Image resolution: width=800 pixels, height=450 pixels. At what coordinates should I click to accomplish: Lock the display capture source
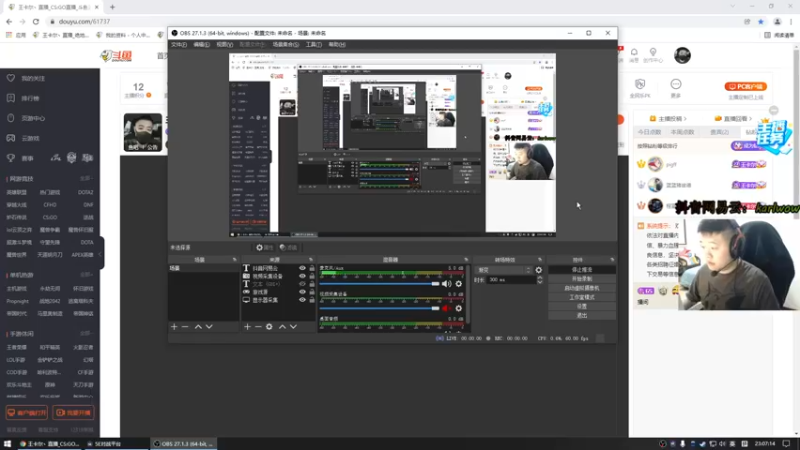coord(312,300)
